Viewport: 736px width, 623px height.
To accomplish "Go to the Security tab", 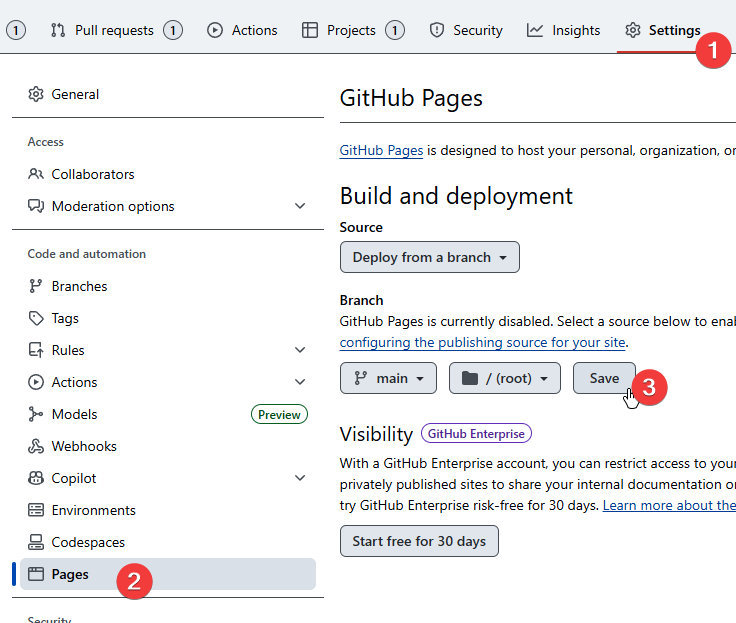I will pos(466,30).
